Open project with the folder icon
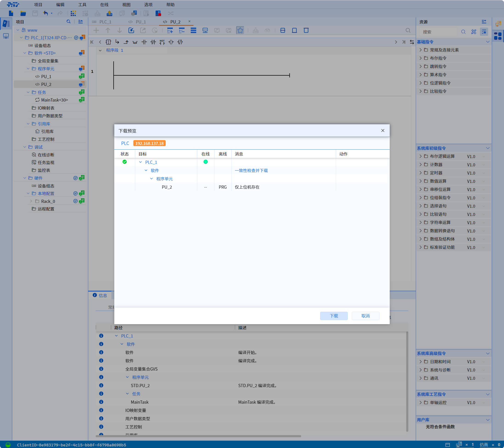This screenshot has width=504, height=448. tap(23, 13)
